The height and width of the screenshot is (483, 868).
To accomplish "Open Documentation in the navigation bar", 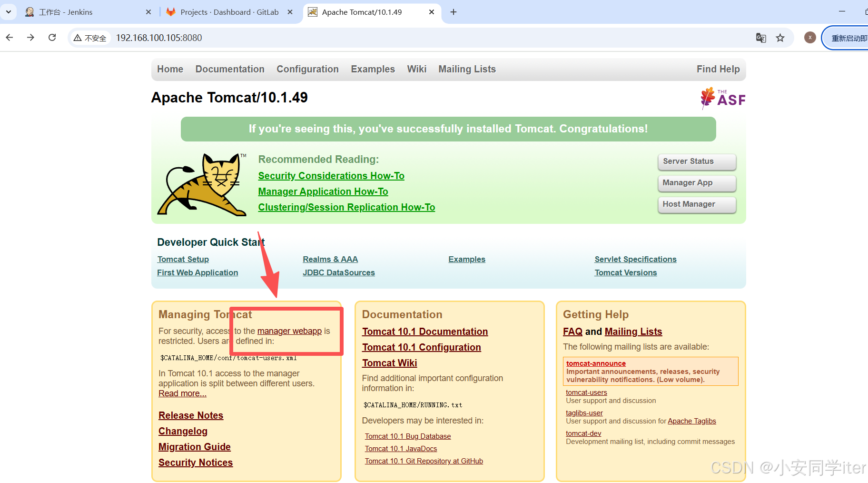I will pos(230,69).
